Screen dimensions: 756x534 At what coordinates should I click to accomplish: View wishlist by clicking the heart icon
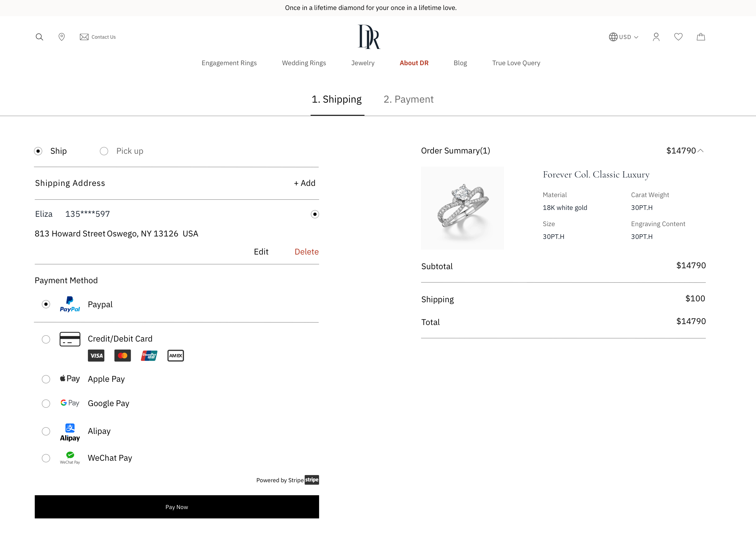(678, 37)
